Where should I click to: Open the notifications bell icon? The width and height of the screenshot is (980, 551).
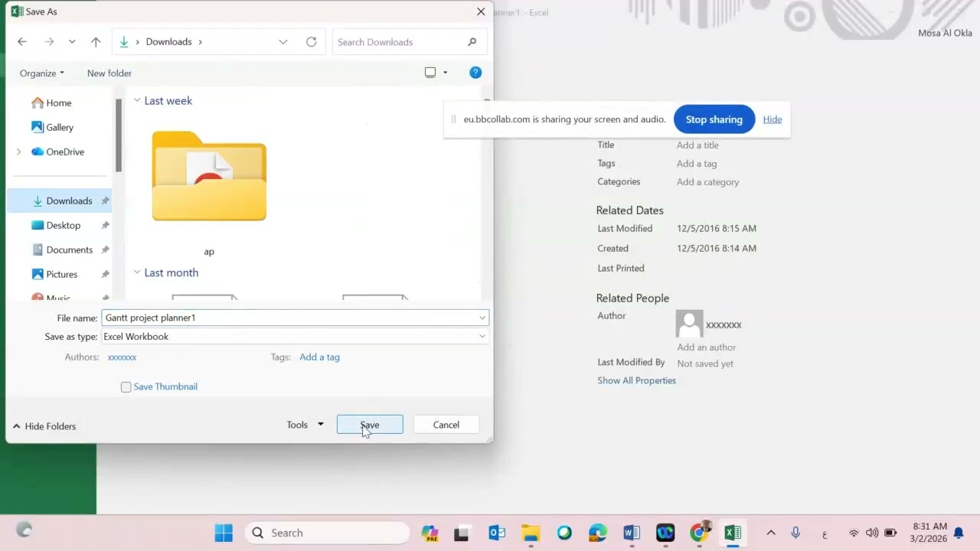pyautogui.click(x=959, y=533)
